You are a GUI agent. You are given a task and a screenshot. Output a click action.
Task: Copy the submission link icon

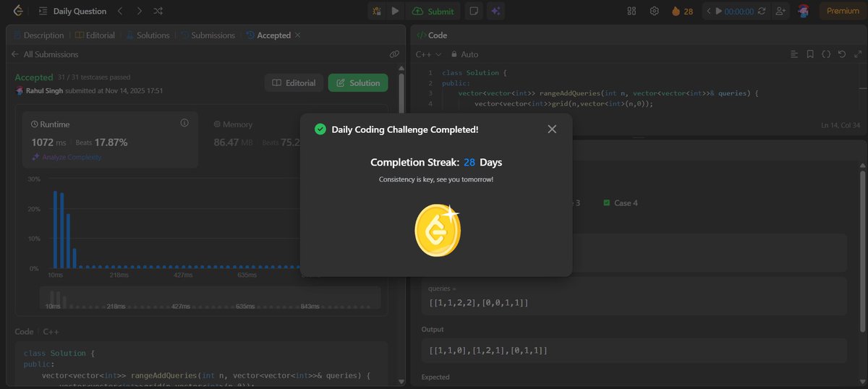(x=394, y=54)
